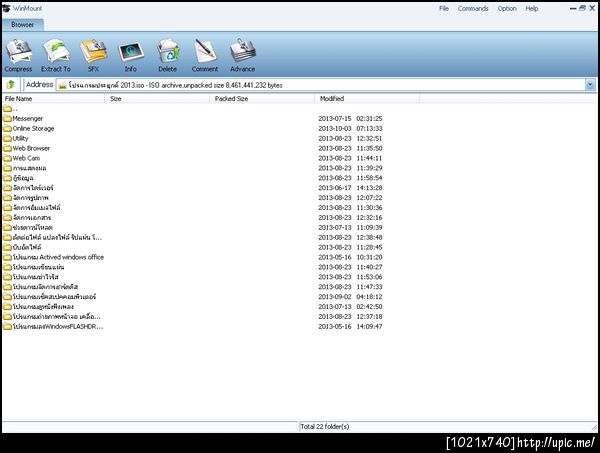
Task: Go up one level with green arrow
Action: click(x=11, y=84)
